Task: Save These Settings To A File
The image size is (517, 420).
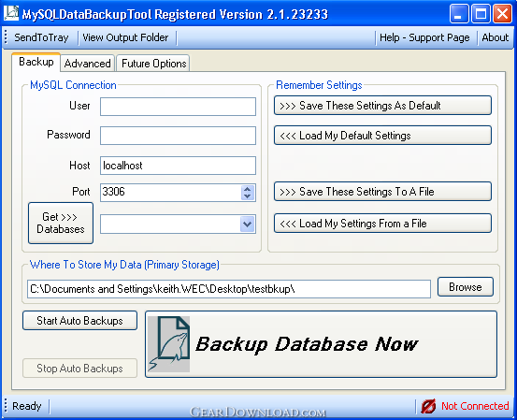Action: coord(382,192)
